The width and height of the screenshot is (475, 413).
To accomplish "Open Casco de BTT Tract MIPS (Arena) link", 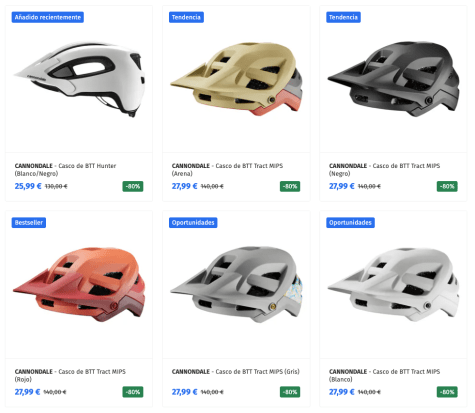I will point(227,170).
